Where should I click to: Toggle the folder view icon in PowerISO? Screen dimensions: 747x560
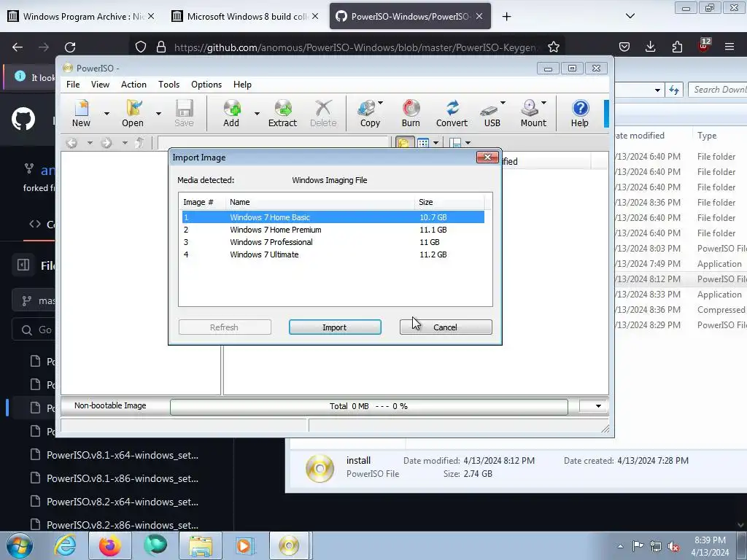coord(403,142)
